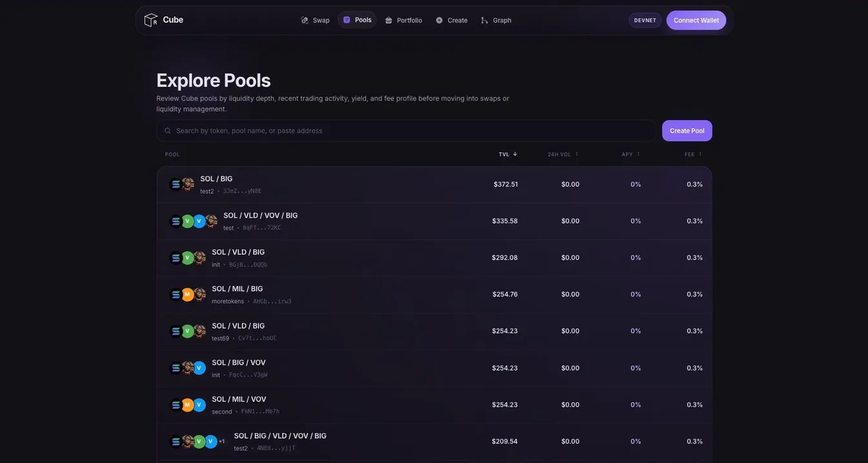
Task: Click orange M token icon in moretokens row
Action: point(187,295)
